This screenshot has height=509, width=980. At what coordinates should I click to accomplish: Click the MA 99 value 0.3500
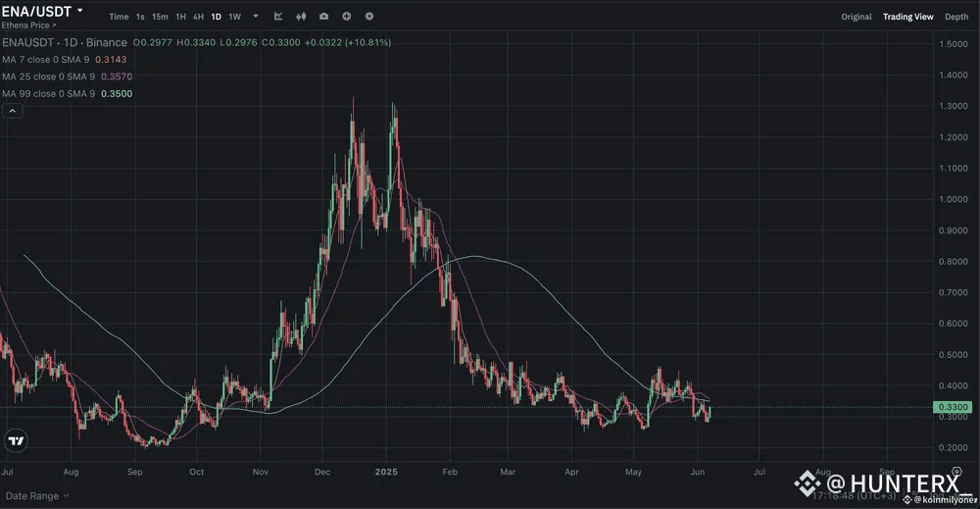[117, 94]
